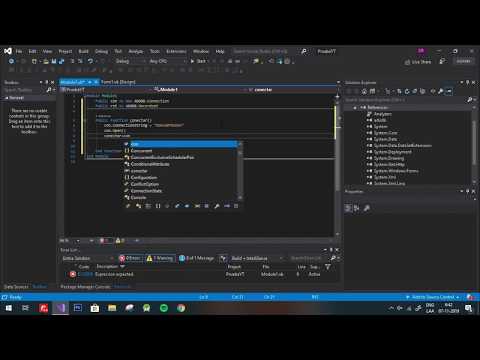Toggle the Messages filter in Error List

pyautogui.click(x=197, y=258)
